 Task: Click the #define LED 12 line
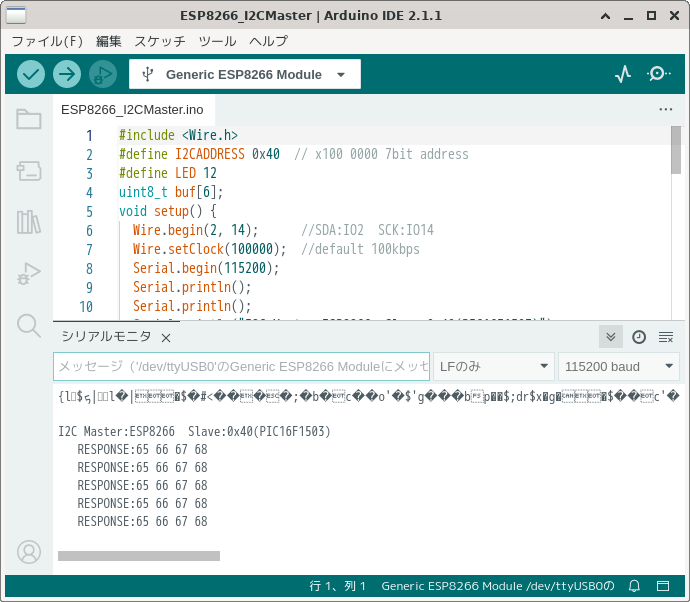click(x=168, y=173)
